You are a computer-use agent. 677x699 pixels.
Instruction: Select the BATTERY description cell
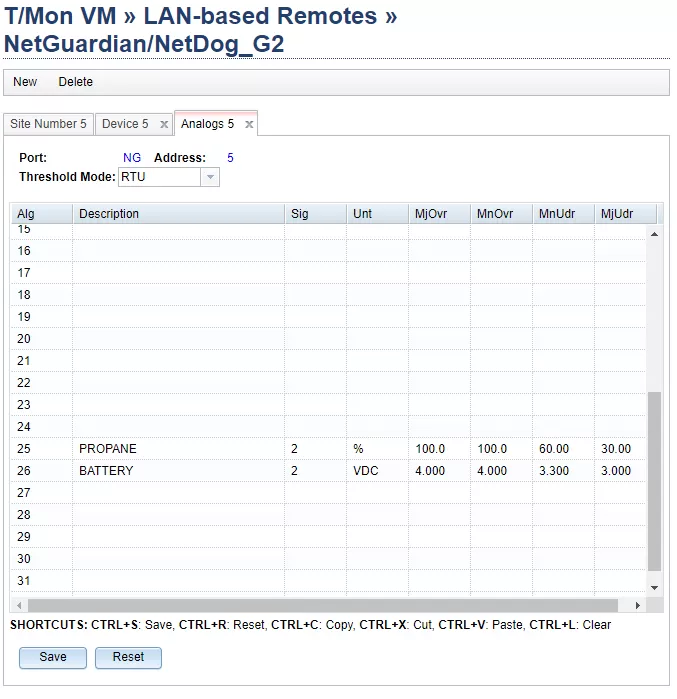[177, 471]
